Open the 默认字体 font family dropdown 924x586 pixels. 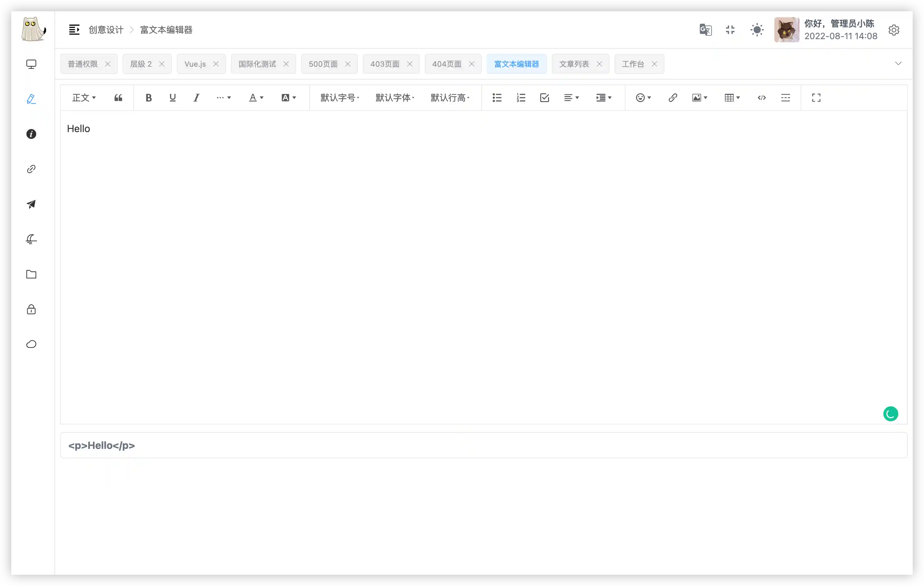tap(394, 97)
